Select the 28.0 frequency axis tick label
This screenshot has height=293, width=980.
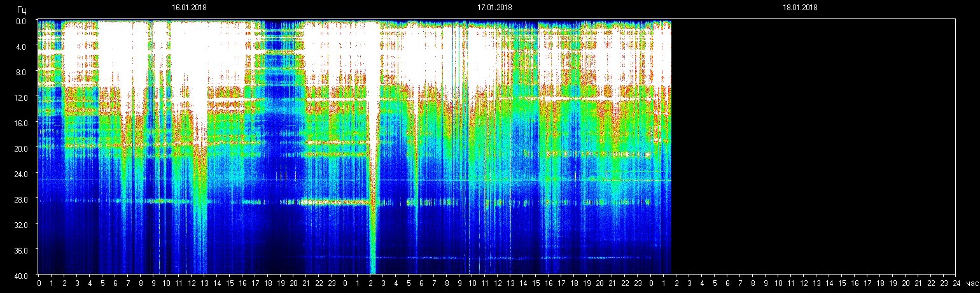pyautogui.click(x=21, y=199)
